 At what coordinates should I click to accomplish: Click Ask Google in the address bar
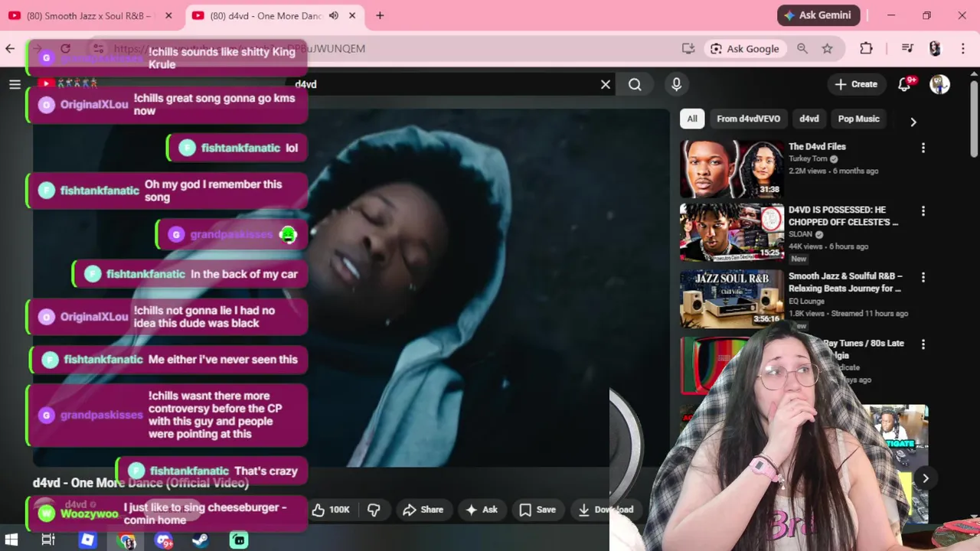[x=744, y=48]
